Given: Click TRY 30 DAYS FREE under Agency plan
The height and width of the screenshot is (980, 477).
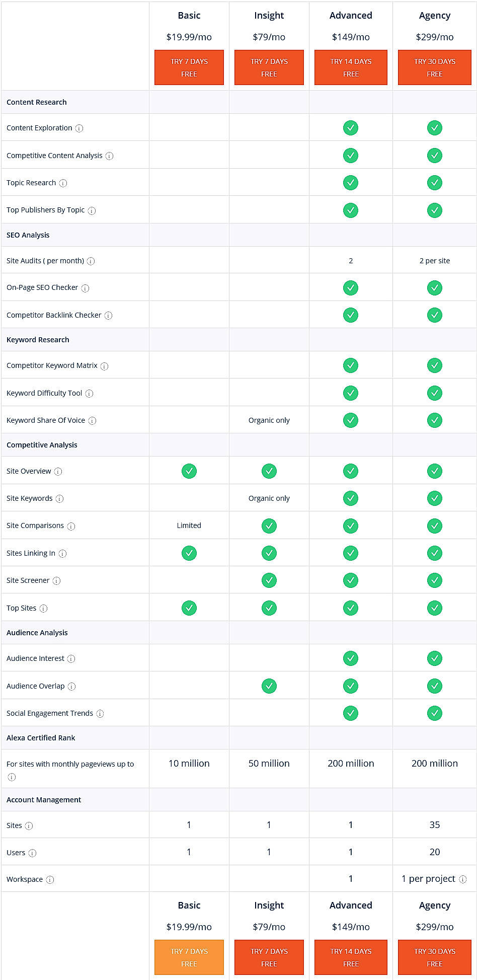Looking at the screenshot, I should pos(434,67).
